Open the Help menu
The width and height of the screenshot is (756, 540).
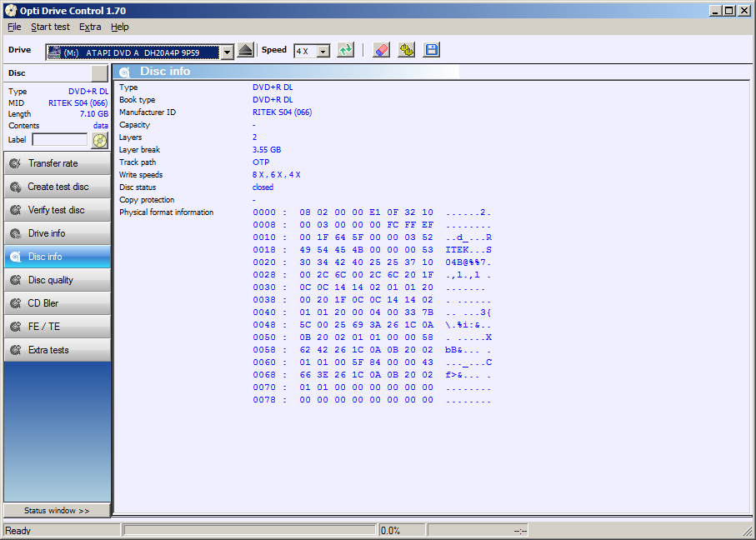(x=119, y=27)
